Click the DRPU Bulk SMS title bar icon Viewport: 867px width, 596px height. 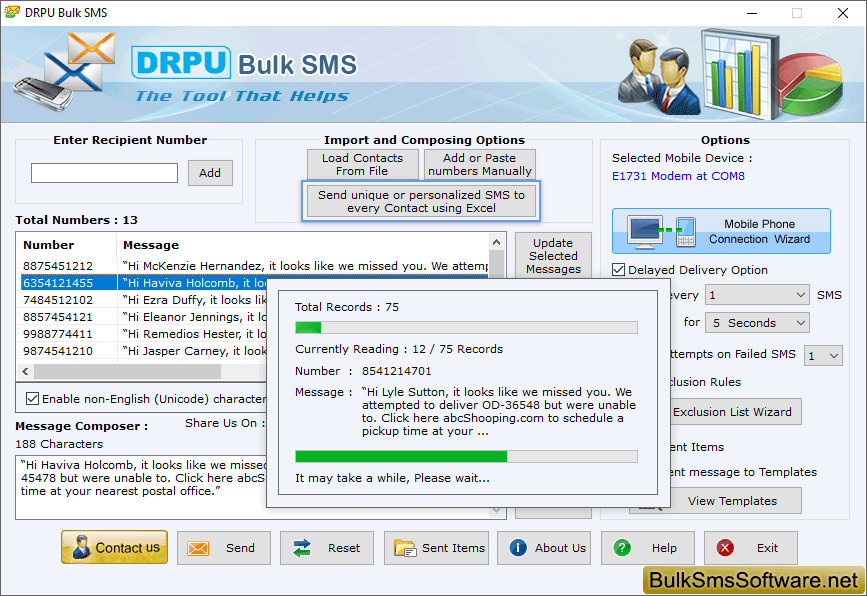pos(12,12)
